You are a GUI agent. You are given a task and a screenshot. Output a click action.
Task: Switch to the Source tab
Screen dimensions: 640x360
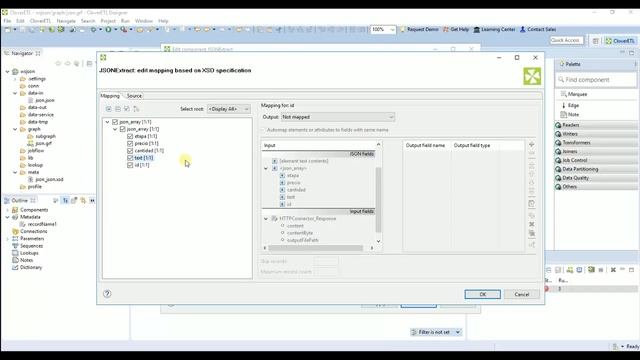134,96
